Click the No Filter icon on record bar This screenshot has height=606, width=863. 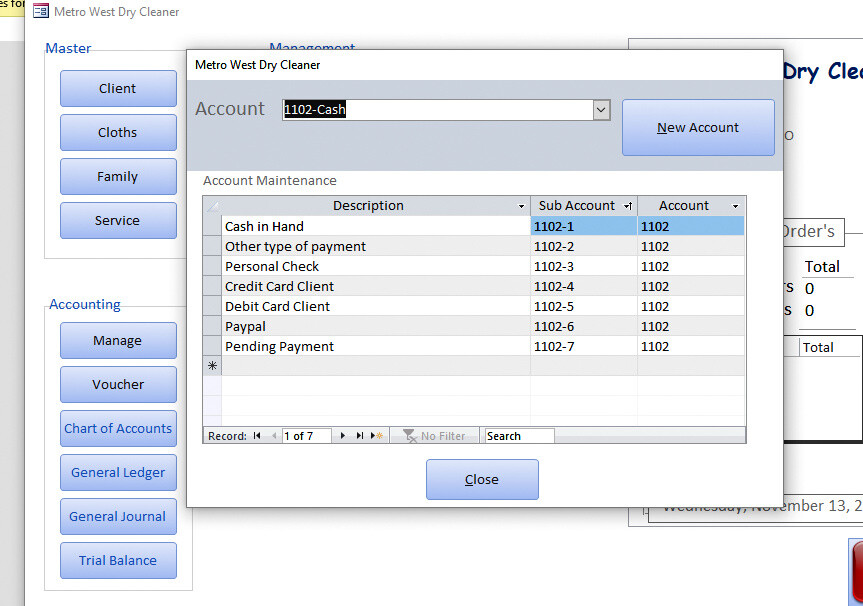coord(410,435)
